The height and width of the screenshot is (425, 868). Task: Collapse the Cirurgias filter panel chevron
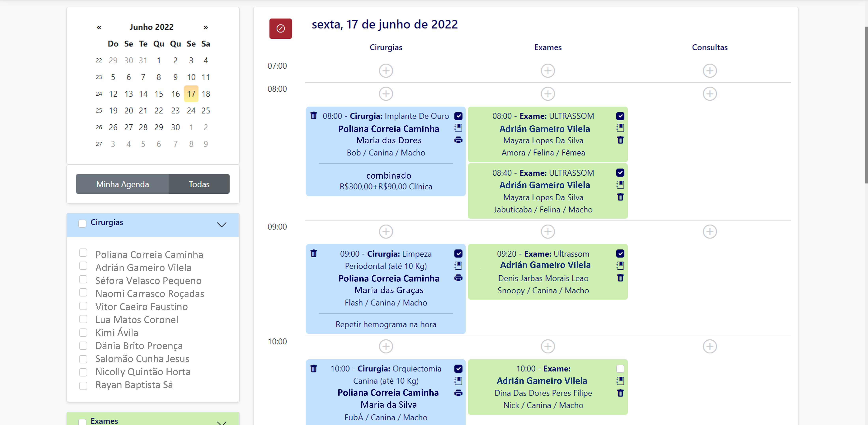click(x=221, y=225)
